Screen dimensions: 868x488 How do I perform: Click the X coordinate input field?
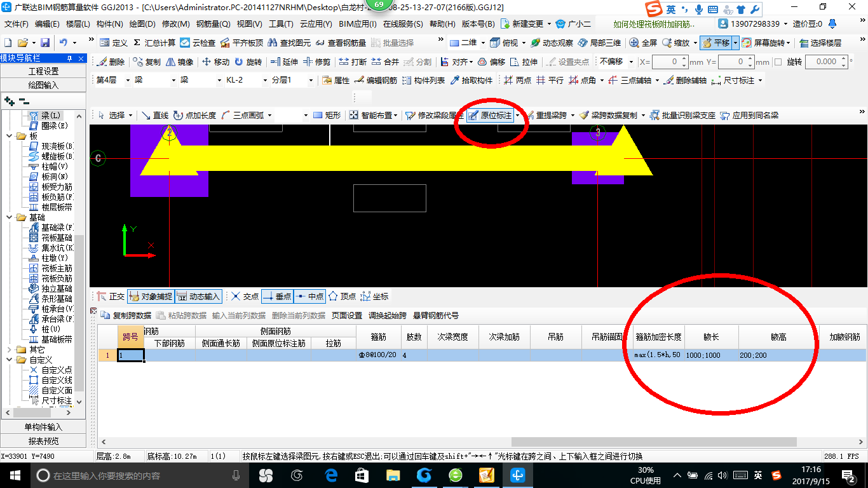point(670,62)
